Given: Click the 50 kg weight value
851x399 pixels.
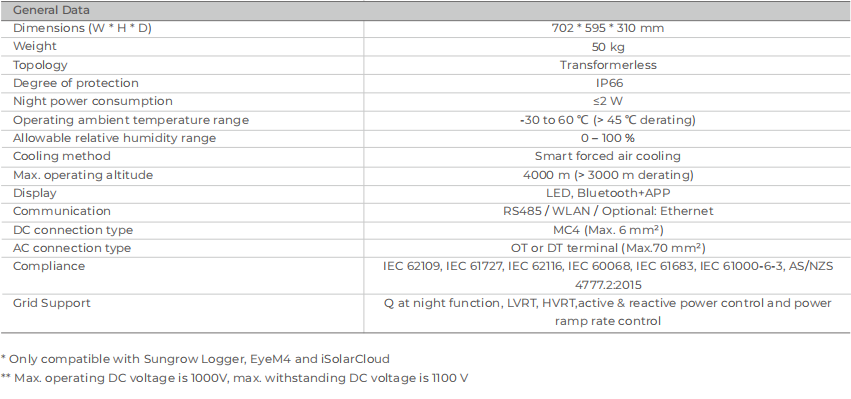Looking at the screenshot, I should 608,47.
